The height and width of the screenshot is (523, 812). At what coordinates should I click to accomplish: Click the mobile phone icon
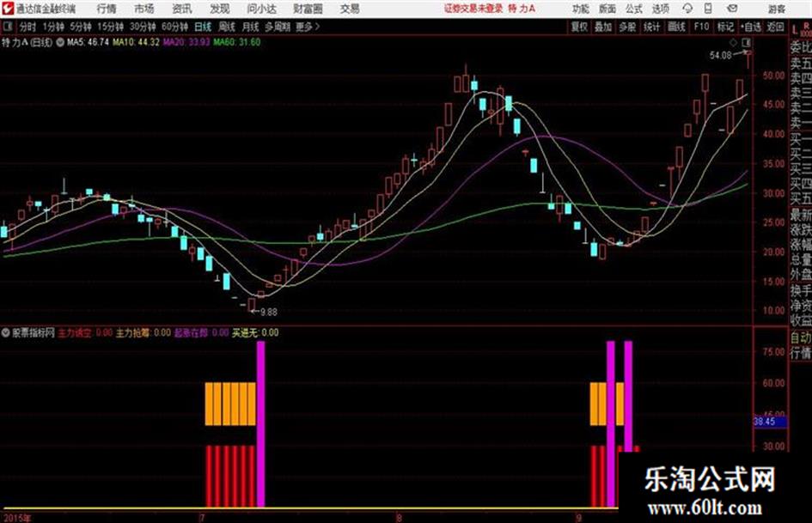pyautogui.click(x=708, y=9)
